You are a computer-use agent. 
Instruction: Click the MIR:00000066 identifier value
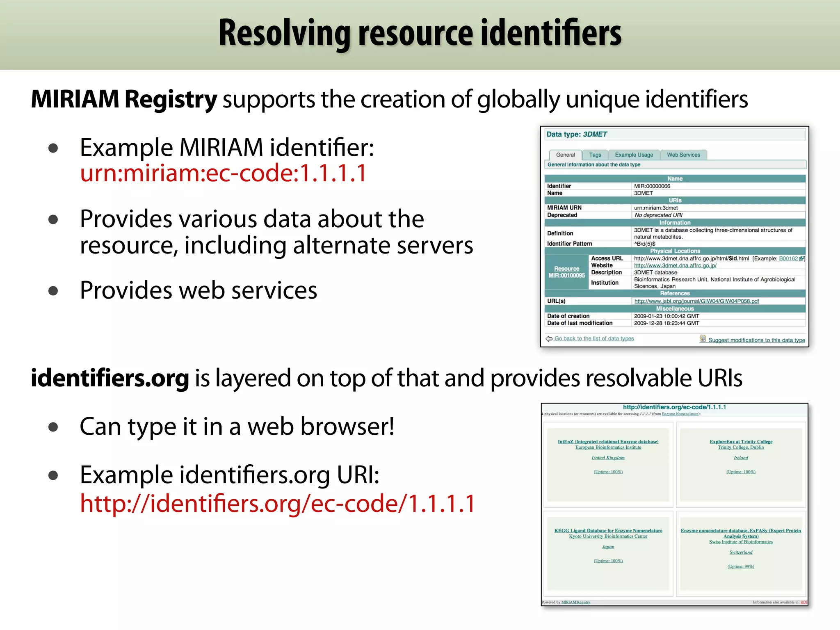[x=652, y=186]
